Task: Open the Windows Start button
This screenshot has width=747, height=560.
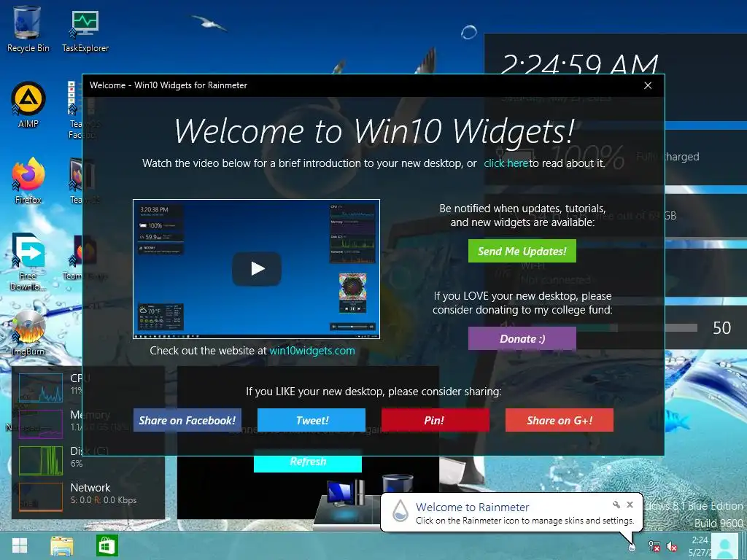Action: pyautogui.click(x=20, y=545)
